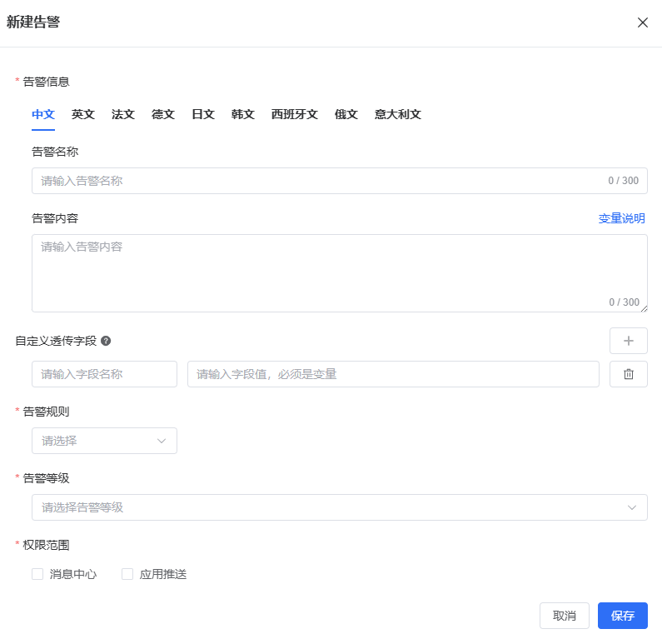Switch to the 意大利文 tab
Screen dimensions: 662x644
point(398,114)
